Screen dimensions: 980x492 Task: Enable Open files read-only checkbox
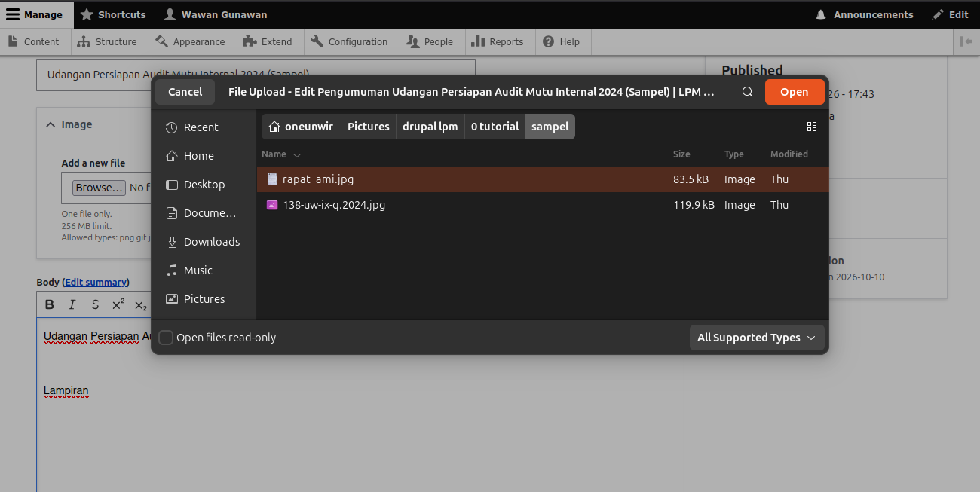click(166, 338)
